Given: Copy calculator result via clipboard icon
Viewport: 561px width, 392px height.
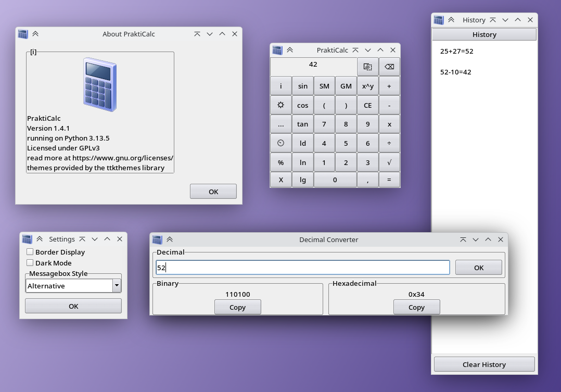Looking at the screenshot, I should [x=367, y=67].
